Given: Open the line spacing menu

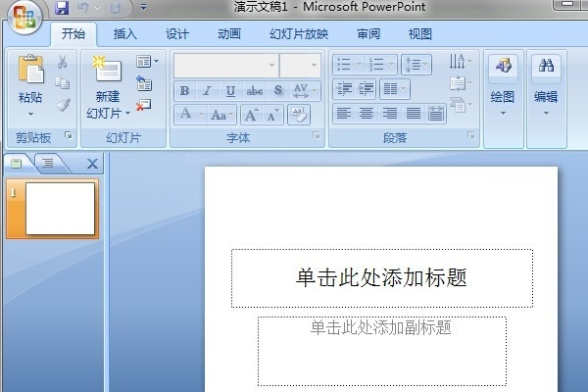Looking at the screenshot, I should click(416, 65).
